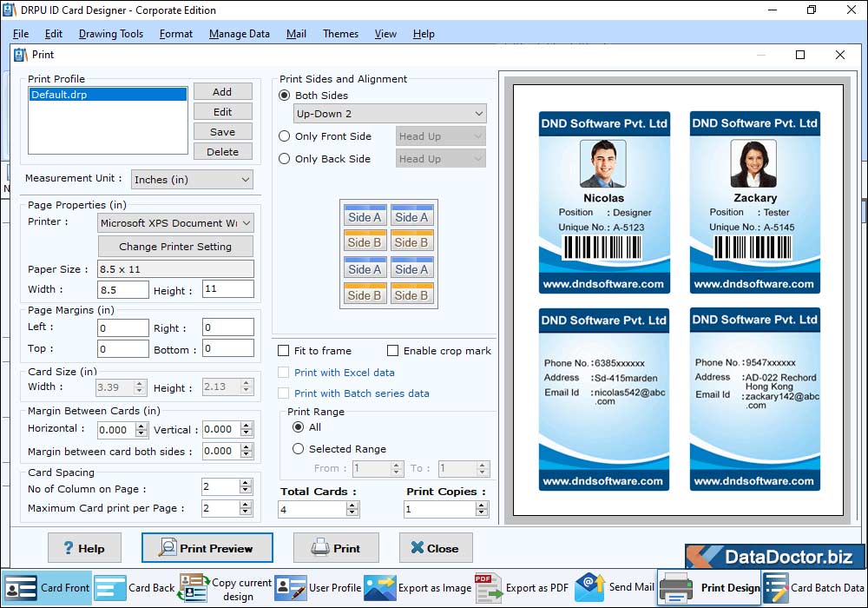Click Change Printer Setting button

175,247
